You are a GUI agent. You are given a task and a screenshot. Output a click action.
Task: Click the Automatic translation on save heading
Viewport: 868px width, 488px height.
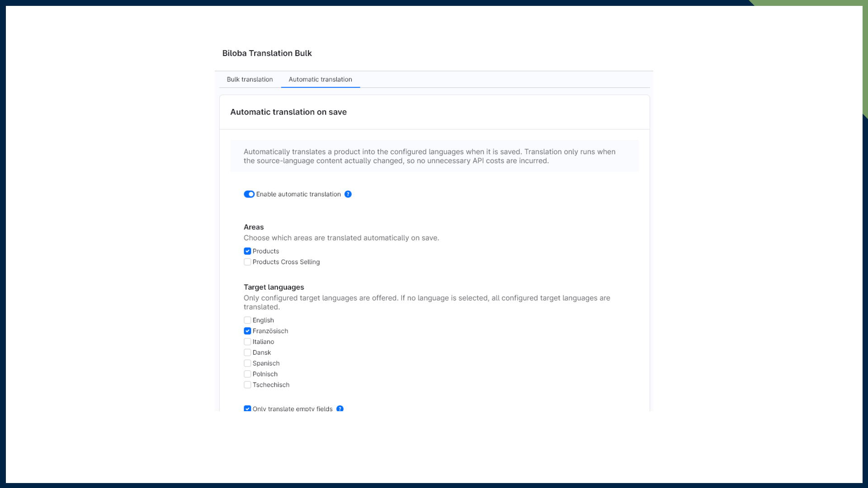[288, 112]
